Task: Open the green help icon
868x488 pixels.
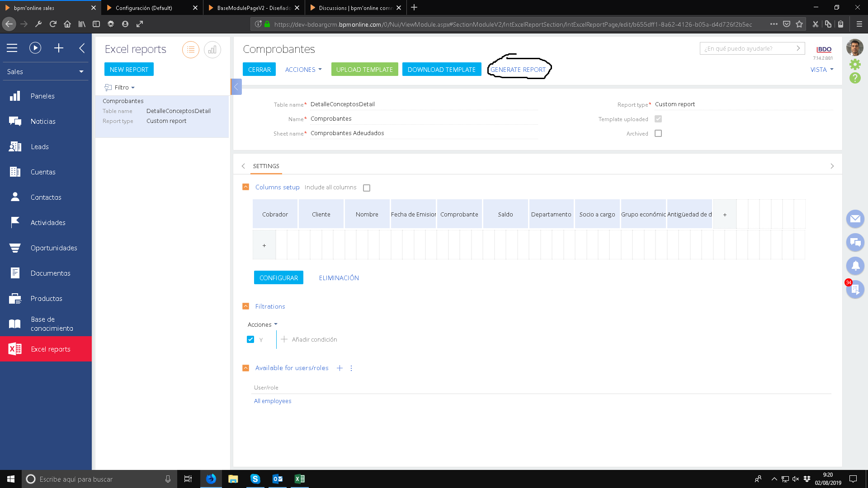Action: click(855, 78)
